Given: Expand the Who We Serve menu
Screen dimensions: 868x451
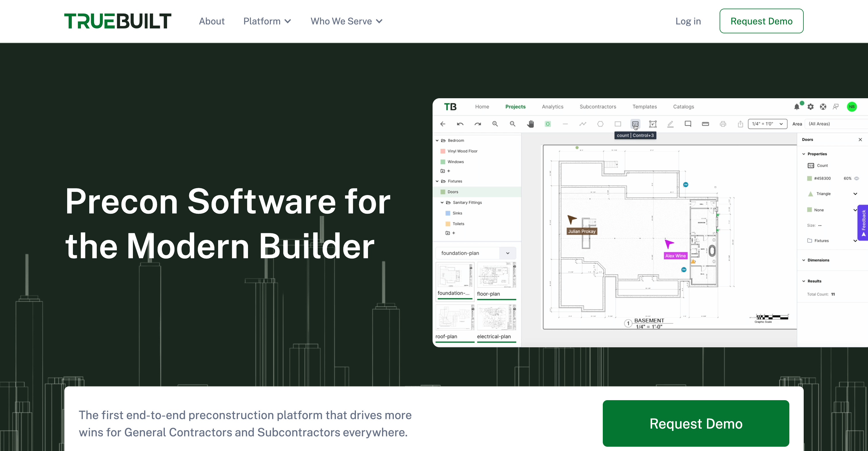Looking at the screenshot, I should [346, 21].
